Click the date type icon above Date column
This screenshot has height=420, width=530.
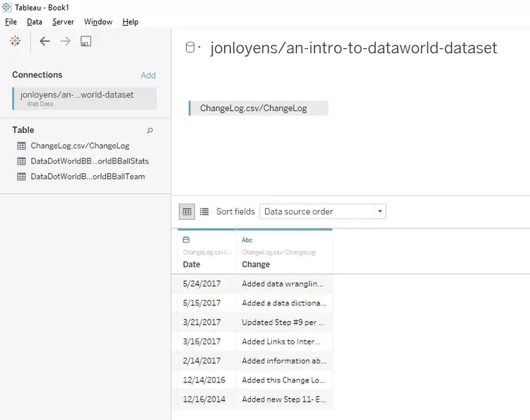click(x=187, y=240)
